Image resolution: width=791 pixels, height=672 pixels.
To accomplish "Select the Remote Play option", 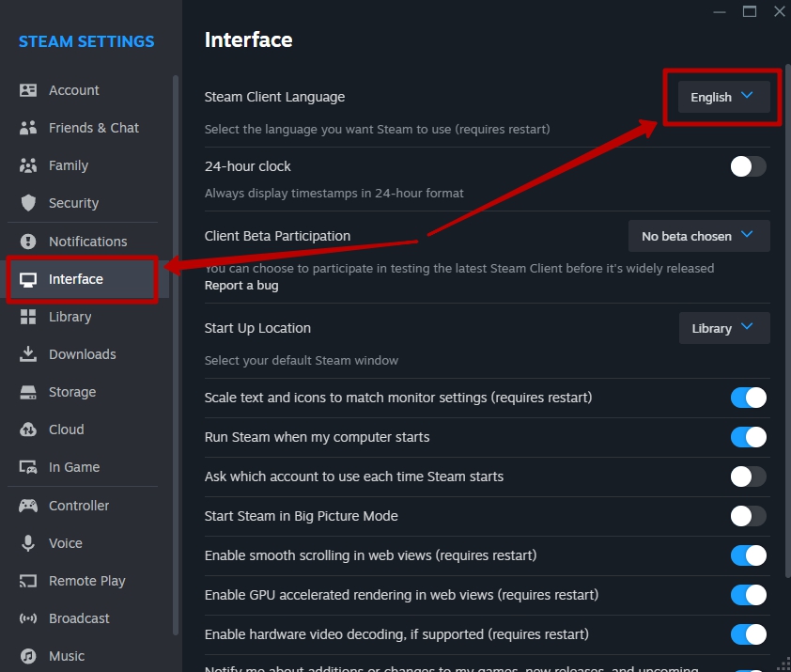I will point(86,581).
